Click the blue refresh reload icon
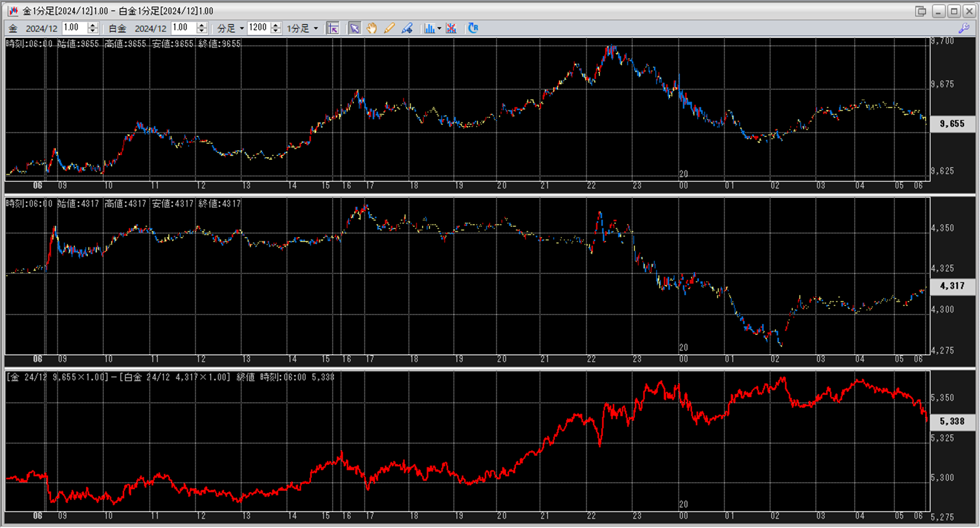Screen dimensions: 980x528 tap(473, 28)
